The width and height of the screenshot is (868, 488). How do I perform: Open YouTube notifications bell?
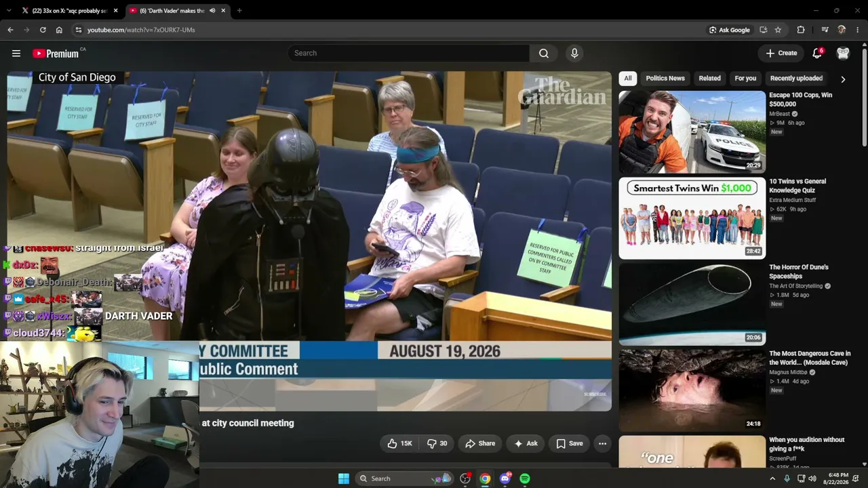click(x=817, y=53)
